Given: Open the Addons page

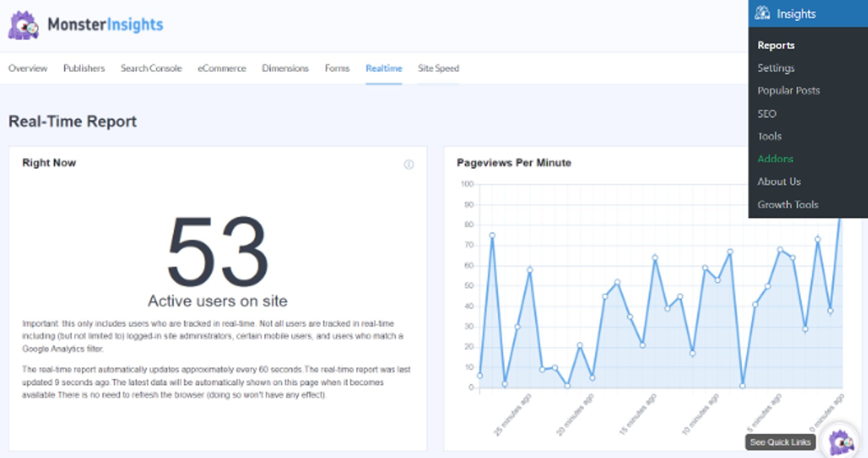Looking at the screenshot, I should 775,159.
